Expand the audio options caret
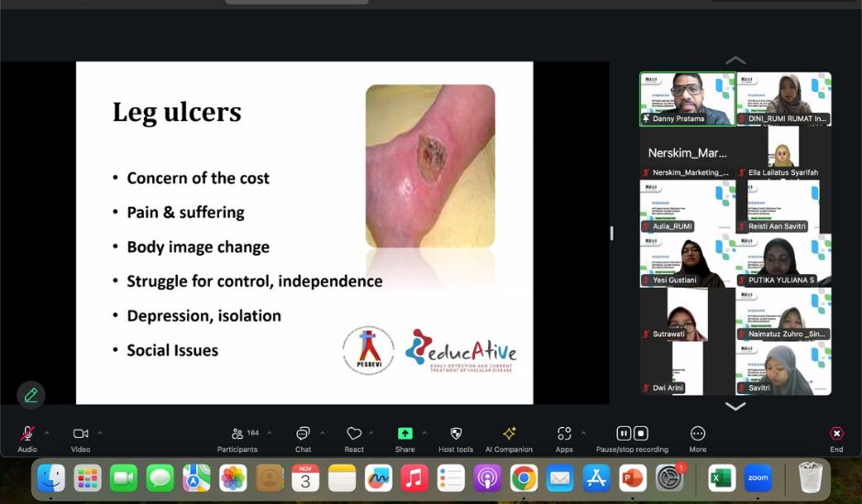 47,433
